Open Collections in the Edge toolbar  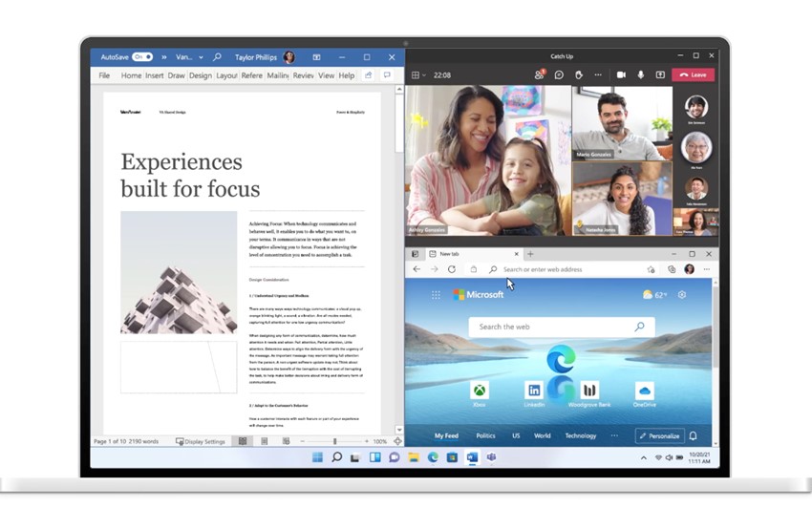pyautogui.click(x=672, y=269)
